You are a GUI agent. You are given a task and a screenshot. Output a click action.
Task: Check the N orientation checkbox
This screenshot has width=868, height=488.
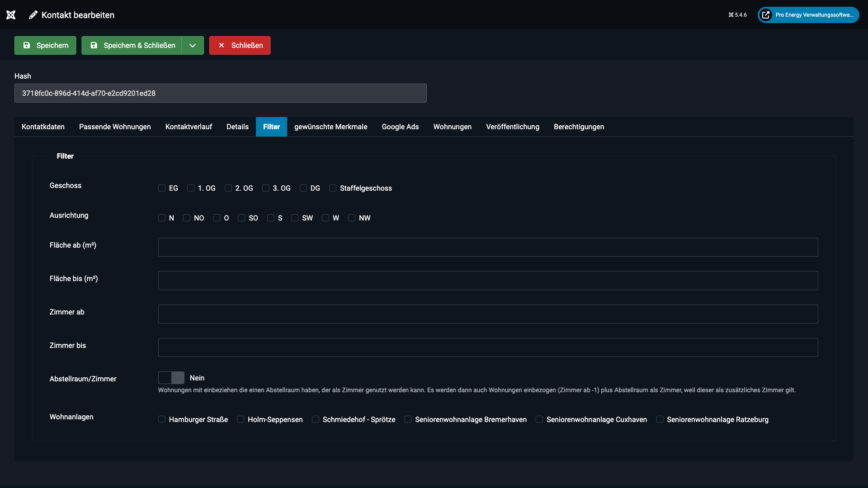point(162,218)
